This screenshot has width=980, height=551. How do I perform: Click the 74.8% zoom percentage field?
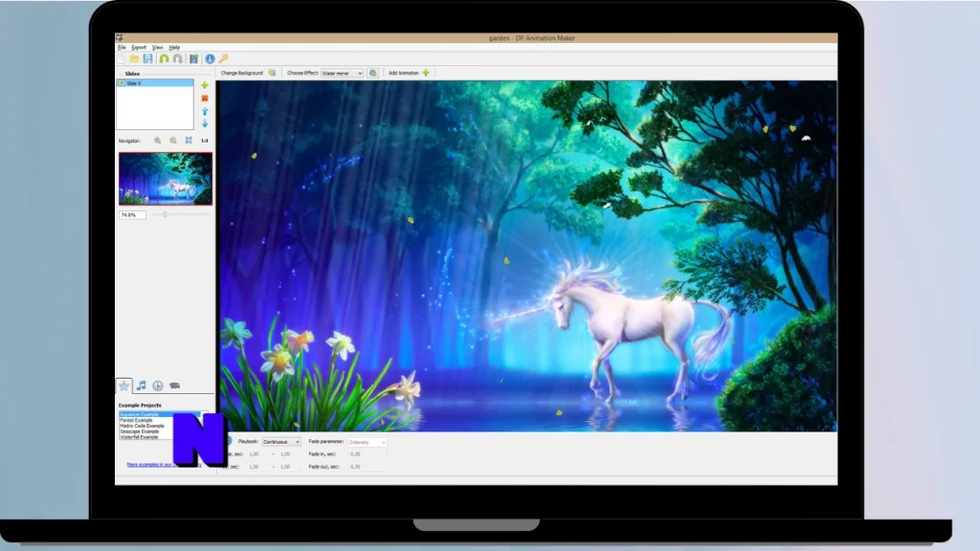pos(132,215)
